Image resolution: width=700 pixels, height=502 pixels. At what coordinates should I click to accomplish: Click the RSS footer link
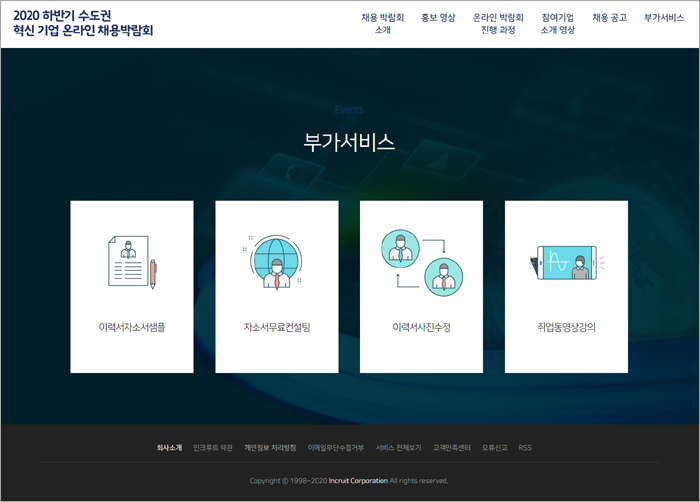[x=525, y=447]
